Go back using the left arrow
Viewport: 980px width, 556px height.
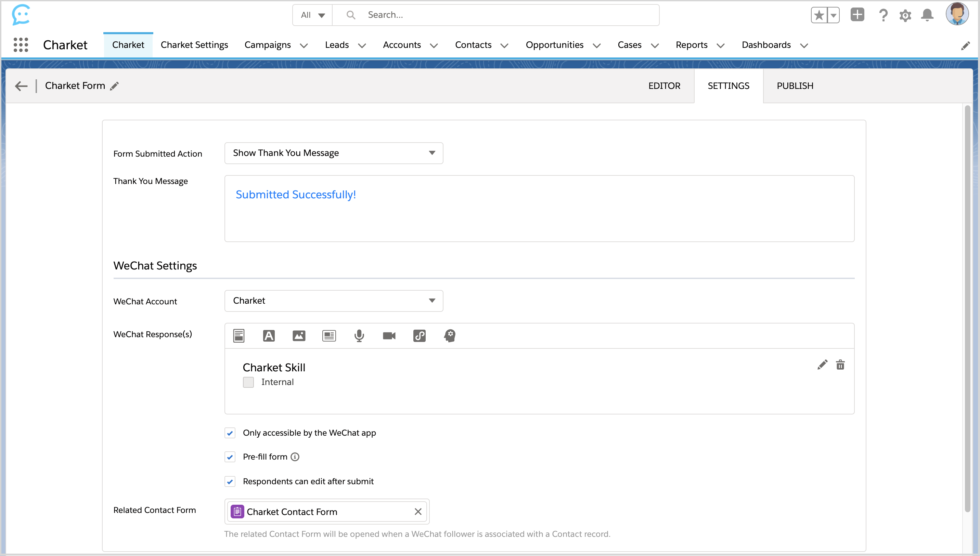(21, 86)
